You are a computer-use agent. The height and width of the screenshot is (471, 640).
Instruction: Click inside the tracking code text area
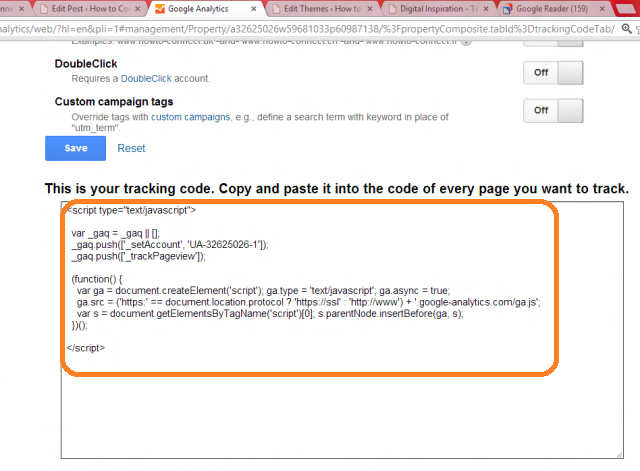(x=342, y=330)
